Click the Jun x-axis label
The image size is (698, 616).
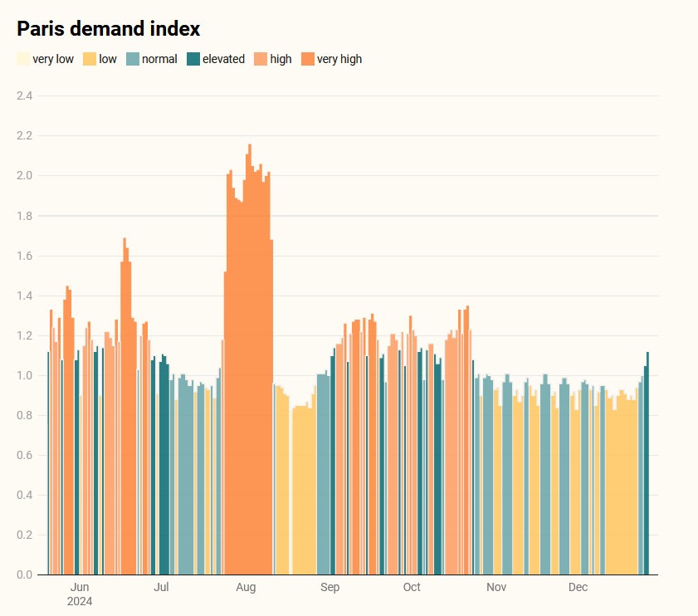(80, 587)
